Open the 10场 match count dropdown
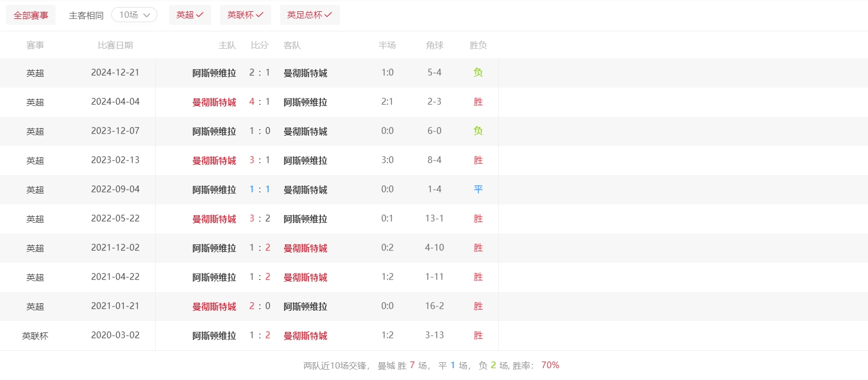The height and width of the screenshot is (380, 868). tap(134, 15)
